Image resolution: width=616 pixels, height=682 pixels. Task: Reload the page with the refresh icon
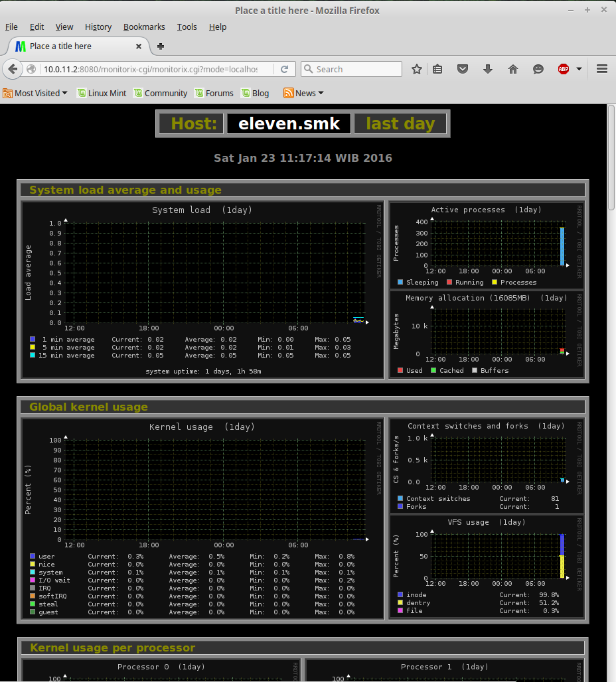(284, 69)
